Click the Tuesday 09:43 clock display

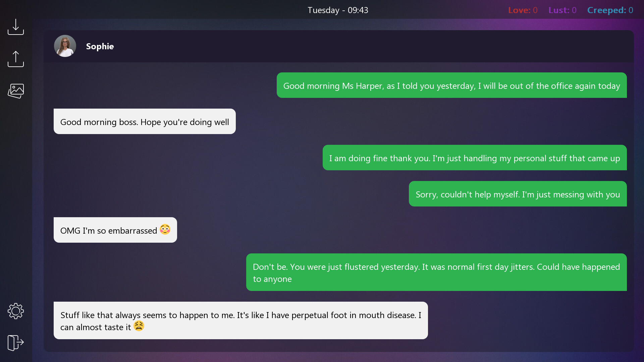pos(338,10)
